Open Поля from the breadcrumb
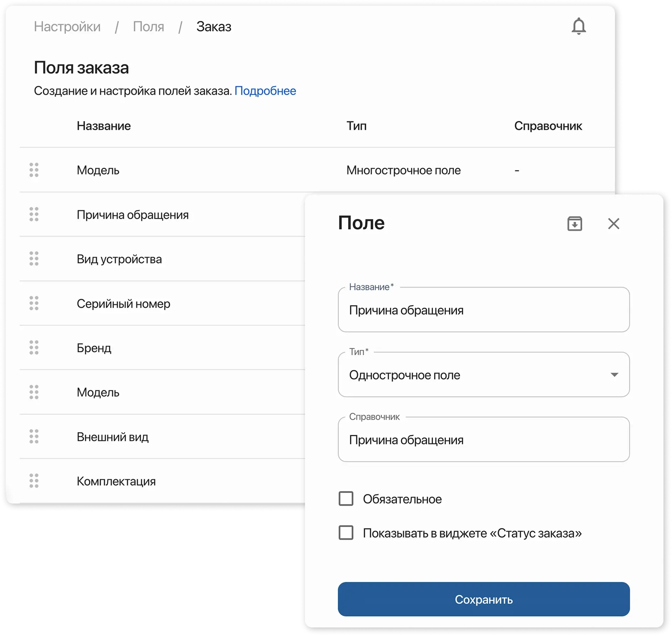The image size is (672, 636). point(148,26)
